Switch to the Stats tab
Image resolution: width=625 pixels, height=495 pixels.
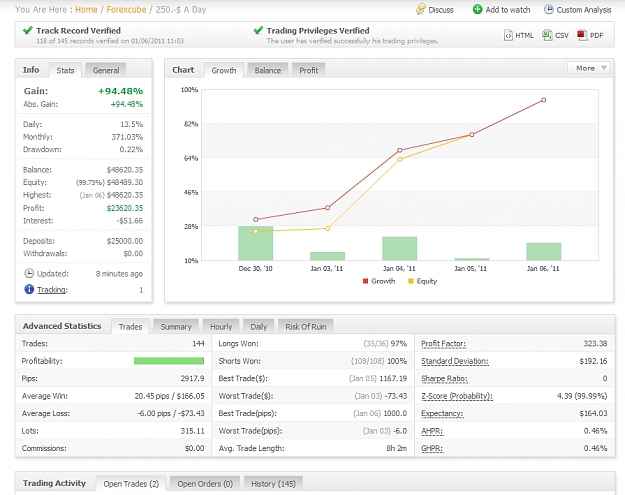(65, 71)
